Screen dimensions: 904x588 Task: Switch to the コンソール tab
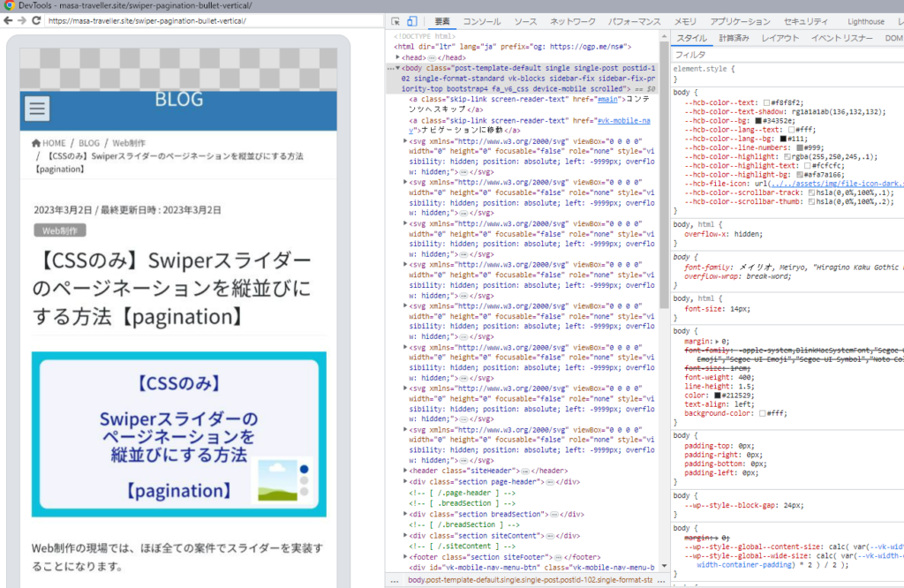coord(482,21)
